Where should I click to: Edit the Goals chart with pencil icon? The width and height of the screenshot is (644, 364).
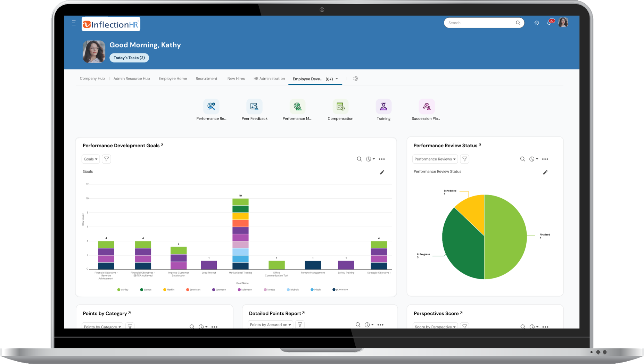click(x=382, y=172)
